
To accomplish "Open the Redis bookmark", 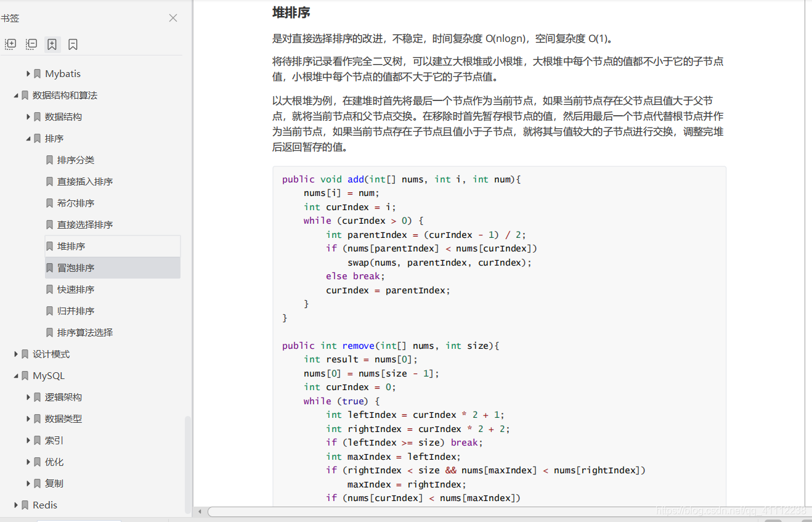I will [x=45, y=505].
